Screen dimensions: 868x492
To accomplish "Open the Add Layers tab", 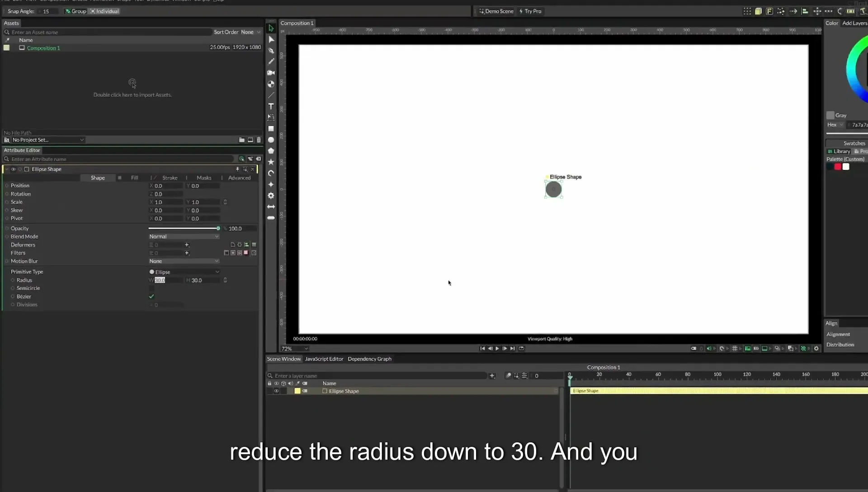I will pyautogui.click(x=854, y=23).
